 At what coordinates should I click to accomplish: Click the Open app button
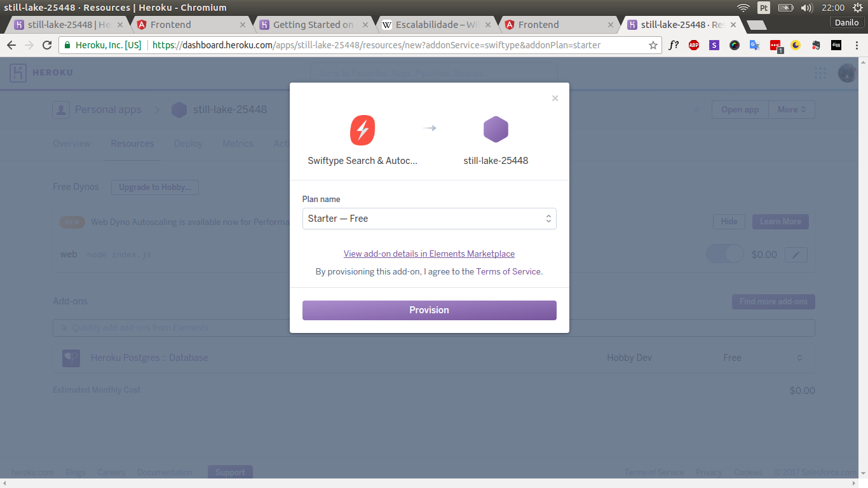pyautogui.click(x=740, y=109)
